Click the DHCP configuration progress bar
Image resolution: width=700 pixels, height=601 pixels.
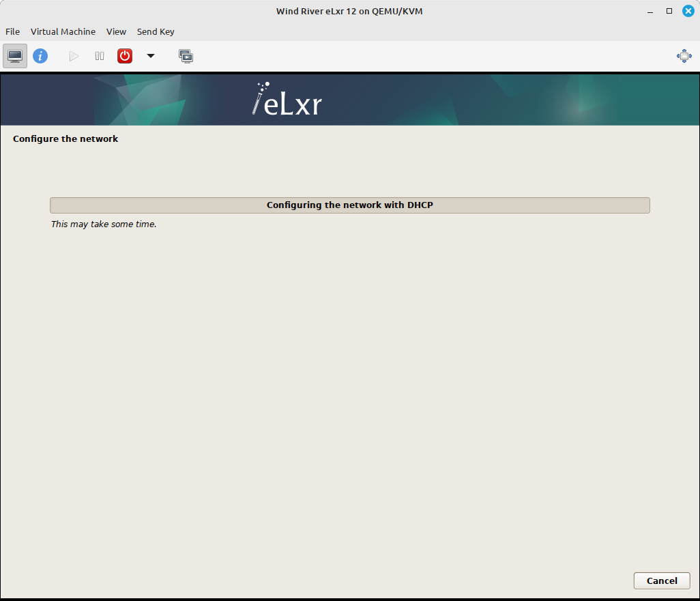[x=349, y=205]
